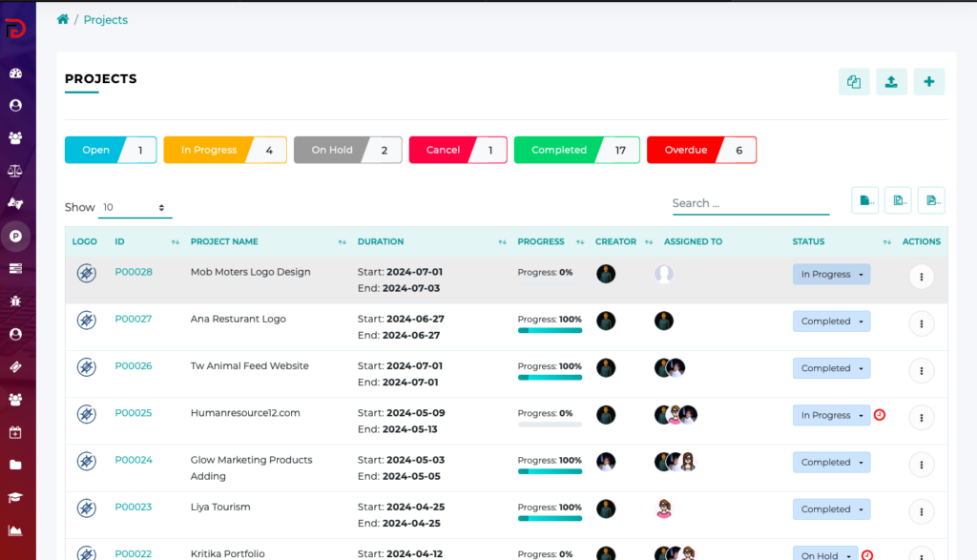Image resolution: width=977 pixels, height=560 pixels.
Task: Export table using the Excel file icon
Action: coord(898,200)
